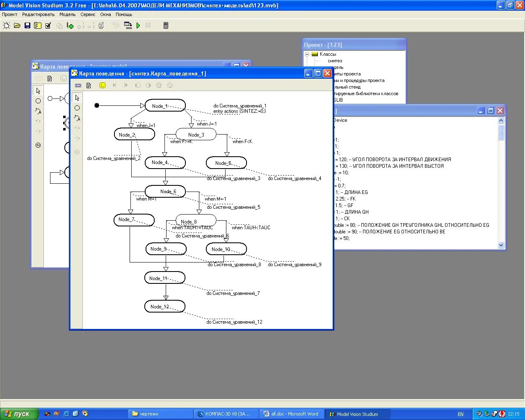
Task: Click yellow L icon in behavior map toolbar
Action: (103, 85)
